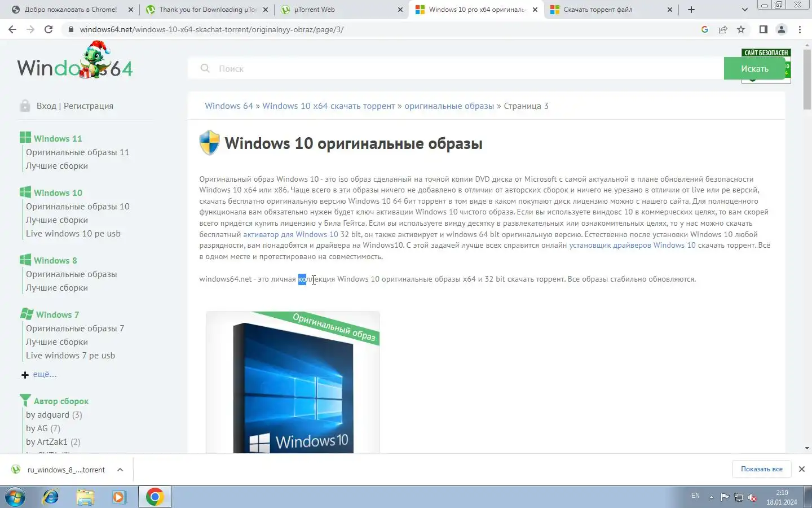Viewport: 812px width, 508px height.
Task: Close the 'Скачать торрент файл' tab
Action: [x=670, y=10]
